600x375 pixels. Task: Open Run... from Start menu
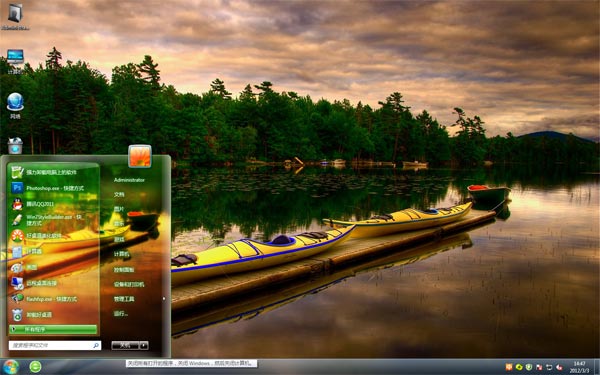120,314
